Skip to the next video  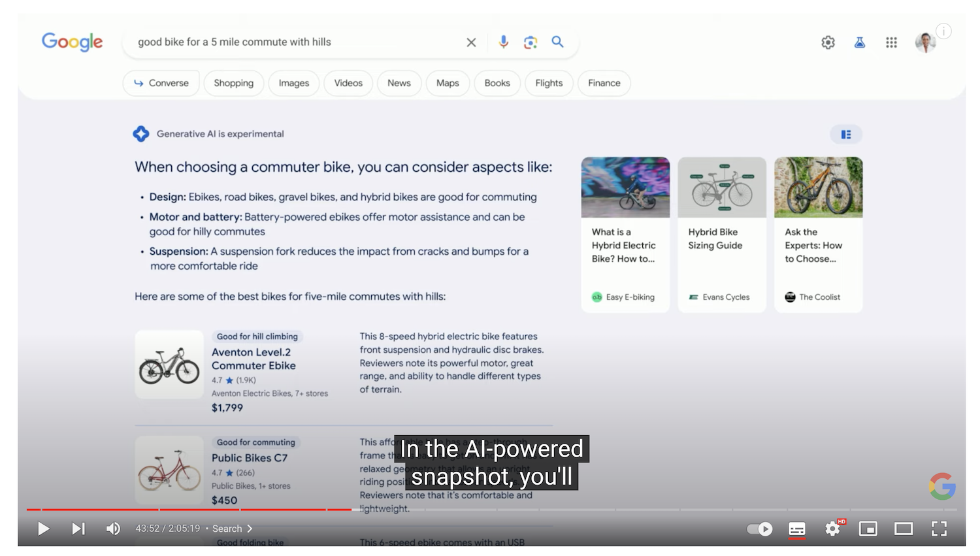pos(78,529)
